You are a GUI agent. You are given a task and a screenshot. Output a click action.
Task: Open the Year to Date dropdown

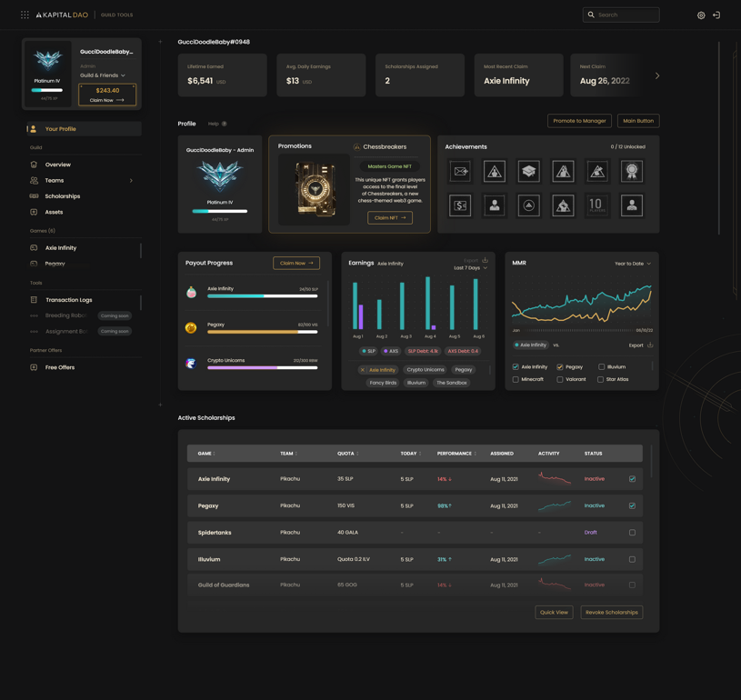633,264
